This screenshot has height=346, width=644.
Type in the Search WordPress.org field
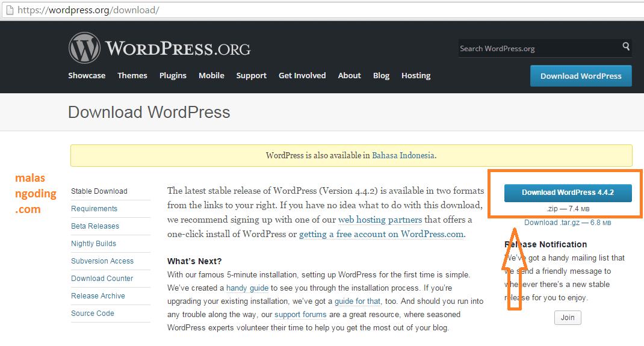[539, 48]
